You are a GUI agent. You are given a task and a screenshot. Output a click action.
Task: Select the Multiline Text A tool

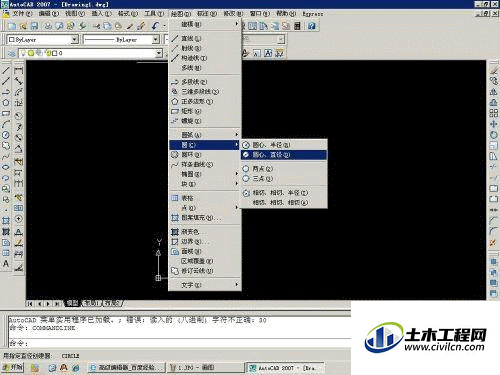(6, 263)
